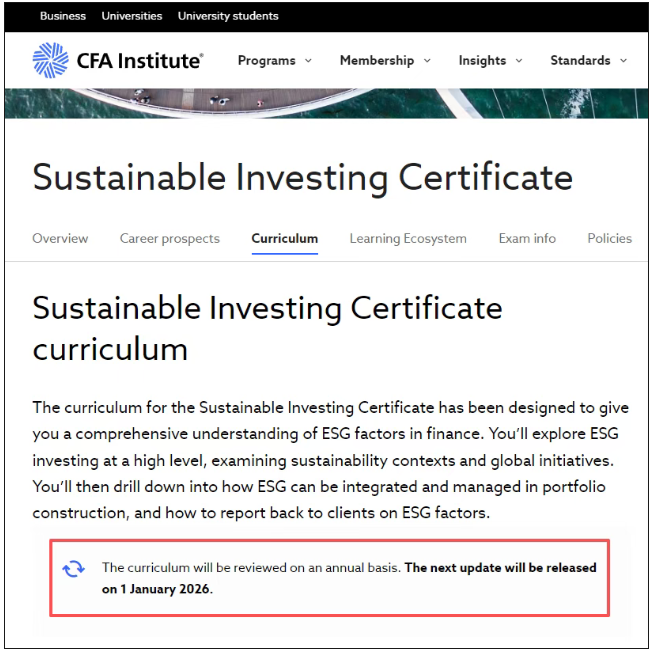Screen dimensions: 654x654
Task: Go to the Learning Ecosystem tab
Action: point(408,238)
